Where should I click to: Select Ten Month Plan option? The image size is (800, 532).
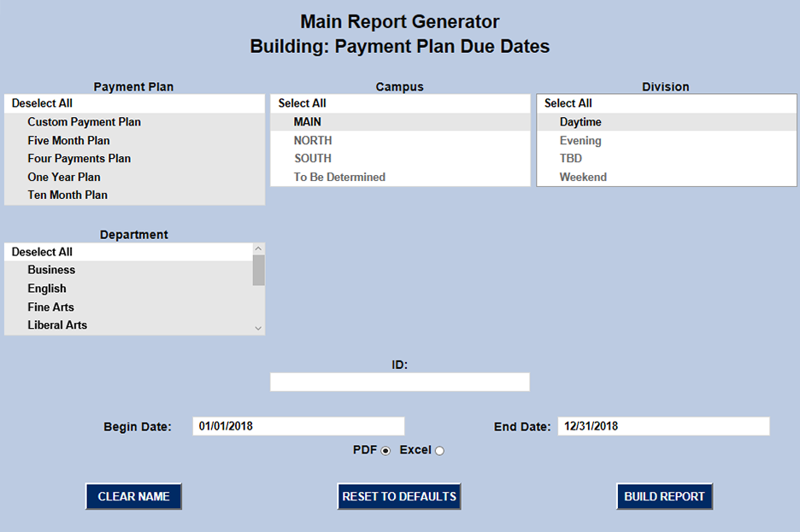pyautogui.click(x=68, y=195)
